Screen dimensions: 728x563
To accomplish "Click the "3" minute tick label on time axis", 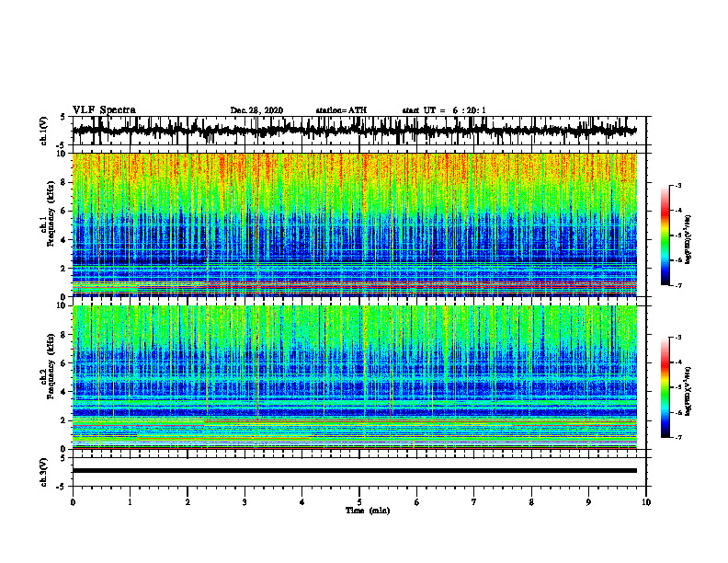I will [x=245, y=502].
